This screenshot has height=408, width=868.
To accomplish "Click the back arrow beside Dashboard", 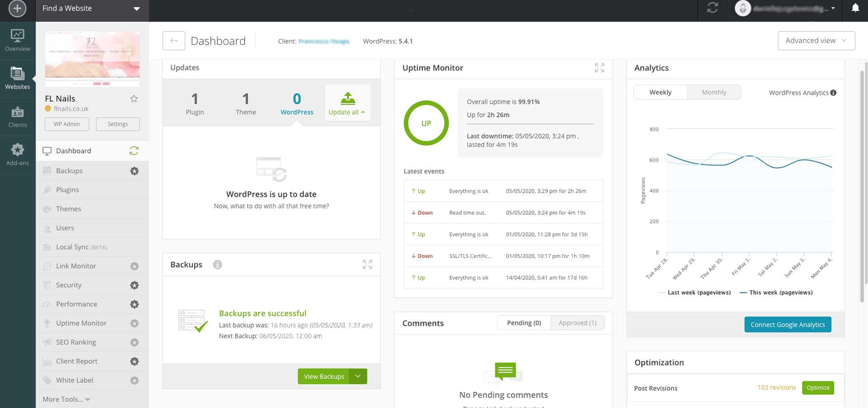I will click(x=174, y=41).
